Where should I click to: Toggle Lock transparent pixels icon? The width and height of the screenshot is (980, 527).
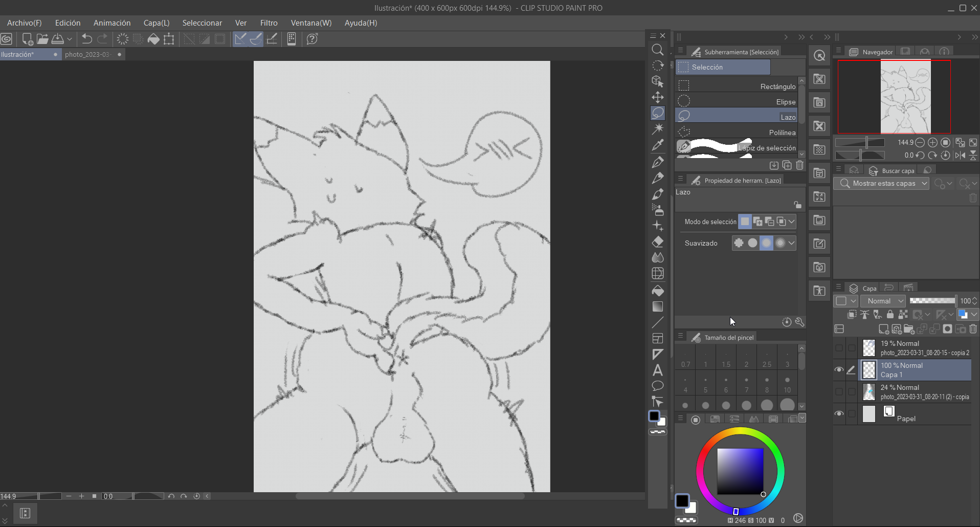(x=903, y=314)
